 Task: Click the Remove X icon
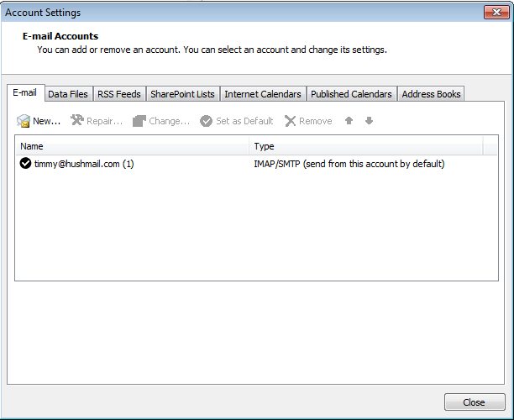coord(291,121)
